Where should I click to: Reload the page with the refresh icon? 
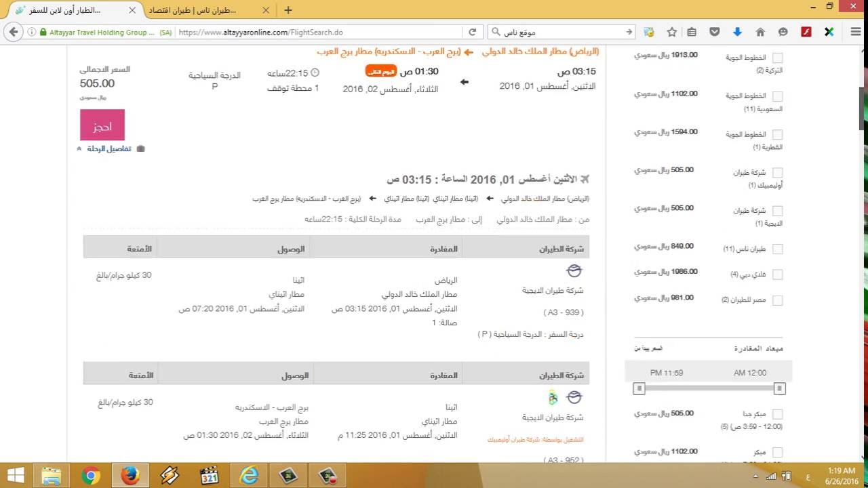473,32
